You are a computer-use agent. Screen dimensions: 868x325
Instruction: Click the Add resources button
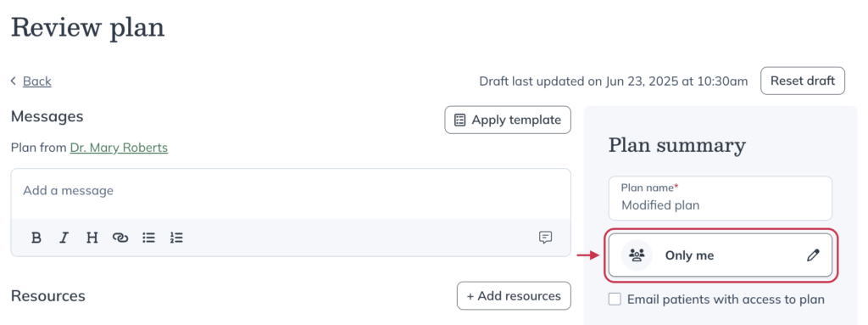tap(514, 295)
